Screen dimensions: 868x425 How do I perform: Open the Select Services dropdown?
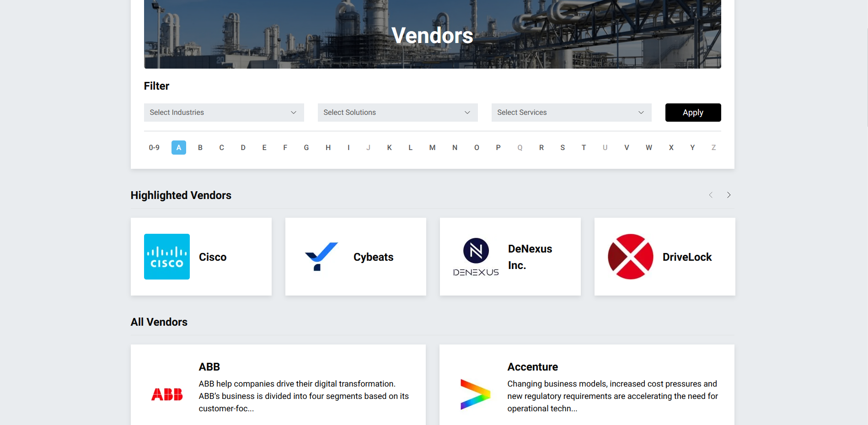572,113
